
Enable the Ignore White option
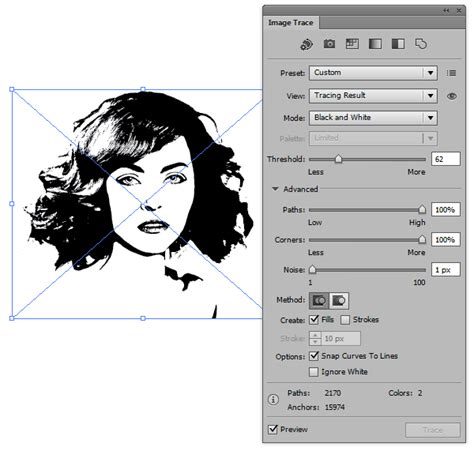tap(314, 372)
